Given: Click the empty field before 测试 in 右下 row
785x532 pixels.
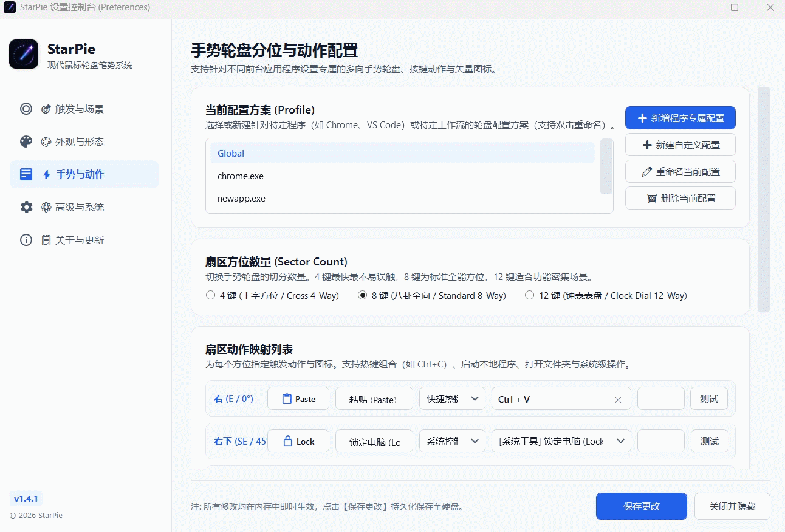Looking at the screenshot, I should (x=660, y=442).
